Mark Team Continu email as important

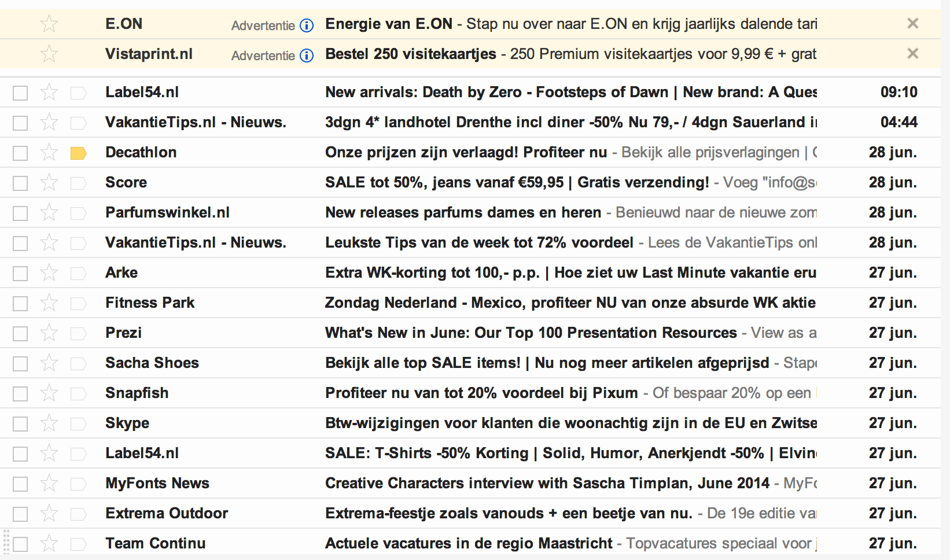tap(78, 544)
